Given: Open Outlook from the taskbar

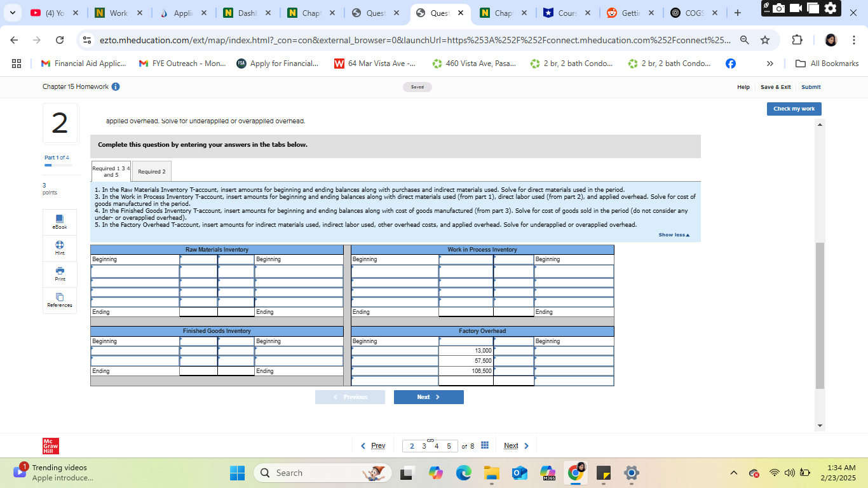Looking at the screenshot, I should pyautogui.click(x=519, y=473).
